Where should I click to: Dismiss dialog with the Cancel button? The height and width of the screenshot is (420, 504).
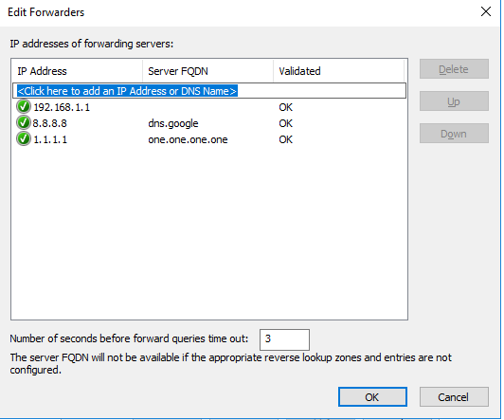(x=454, y=397)
